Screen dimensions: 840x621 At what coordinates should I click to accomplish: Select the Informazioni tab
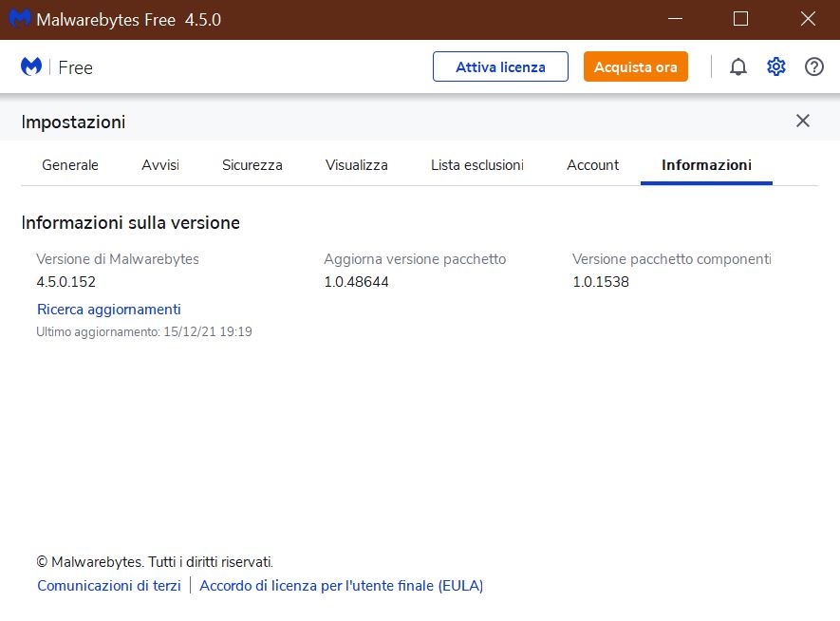point(706,165)
